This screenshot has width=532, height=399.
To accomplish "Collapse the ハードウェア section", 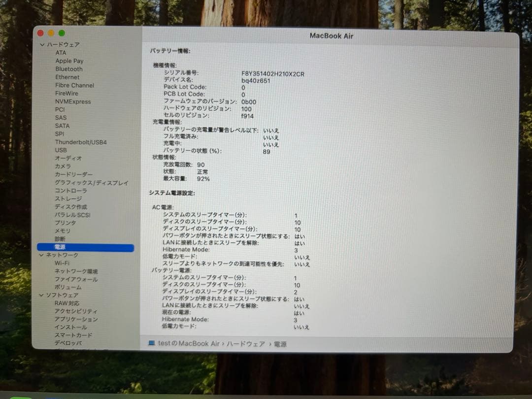I will click(42, 44).
